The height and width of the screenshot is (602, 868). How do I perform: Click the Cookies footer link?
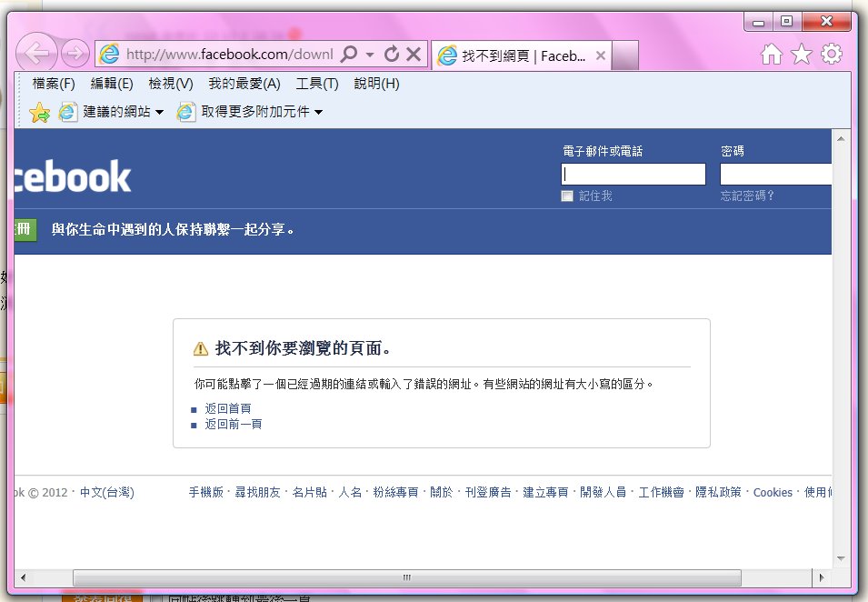coord(773,492)
